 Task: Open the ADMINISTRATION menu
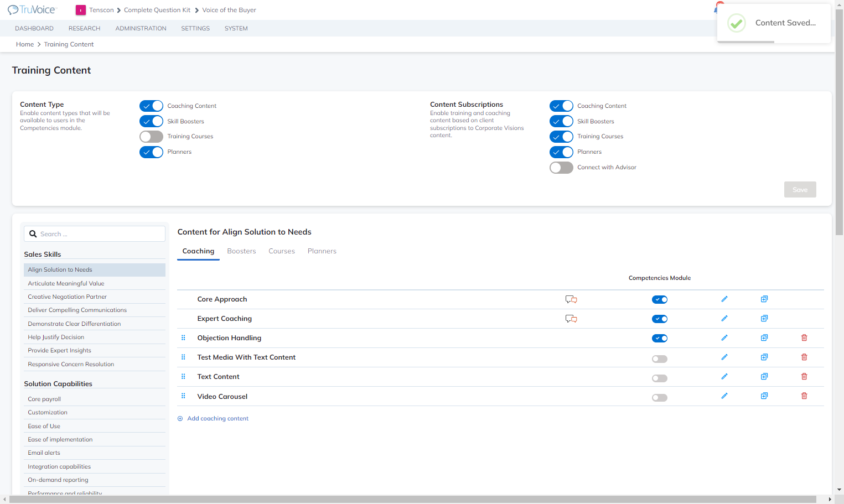click(141, 28)
